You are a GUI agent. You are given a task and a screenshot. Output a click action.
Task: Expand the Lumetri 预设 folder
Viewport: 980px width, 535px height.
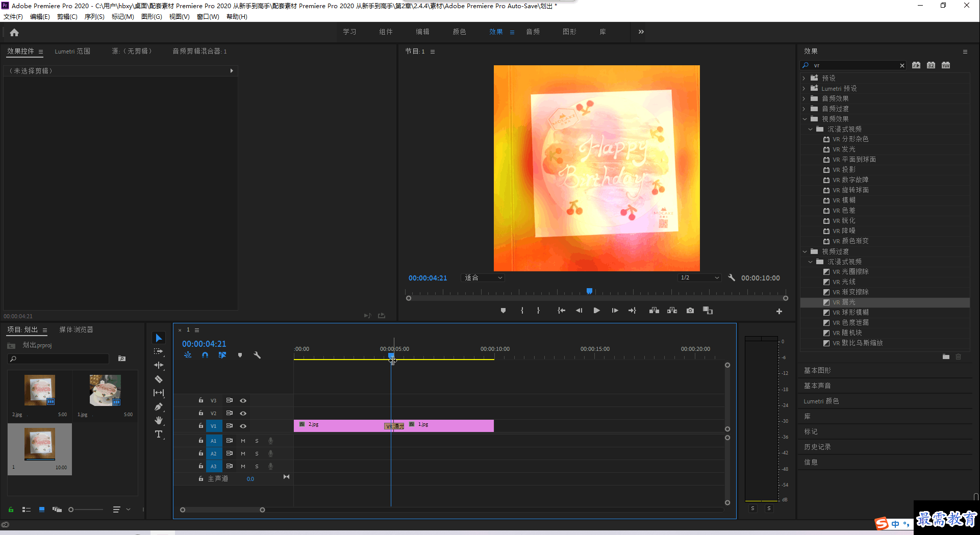pos(804,88)
